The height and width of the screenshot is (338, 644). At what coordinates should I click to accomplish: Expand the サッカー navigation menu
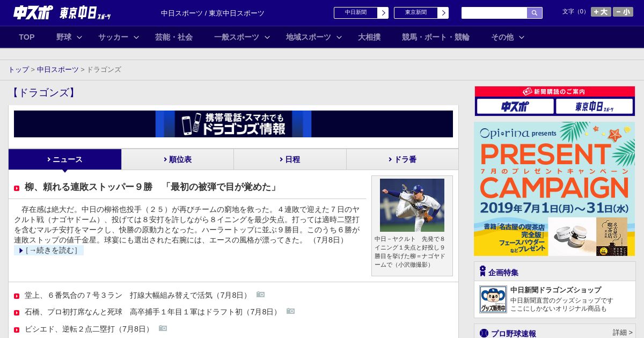coord(119,37)
